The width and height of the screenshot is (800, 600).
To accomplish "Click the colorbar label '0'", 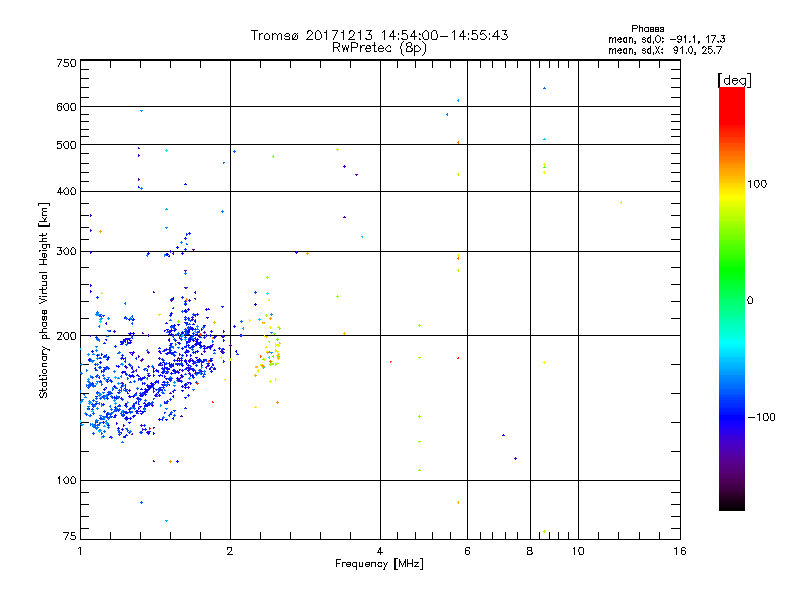I will coord(750,301).
